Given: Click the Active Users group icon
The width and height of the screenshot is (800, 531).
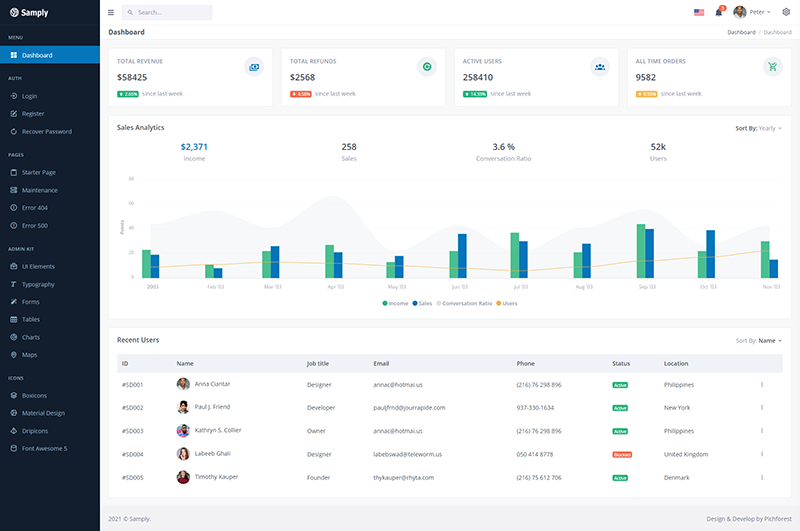Looking at the screenshot, I should [600, 67].
